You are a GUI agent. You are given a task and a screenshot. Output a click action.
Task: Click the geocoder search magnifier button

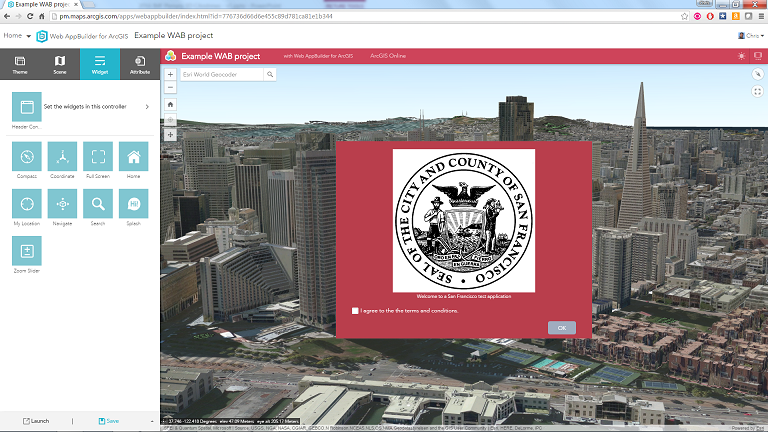point(270,74)
